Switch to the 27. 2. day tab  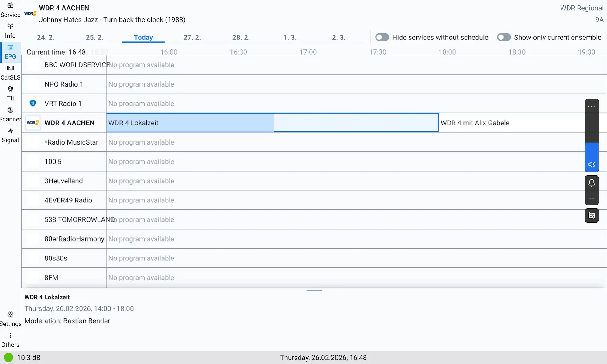click(x=192, y=37)
